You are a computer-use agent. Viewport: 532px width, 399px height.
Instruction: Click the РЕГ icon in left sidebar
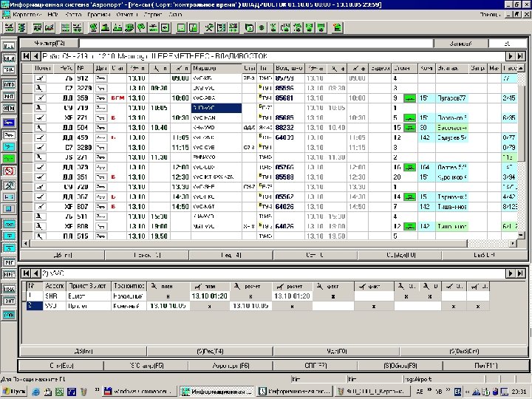(9, 262)
